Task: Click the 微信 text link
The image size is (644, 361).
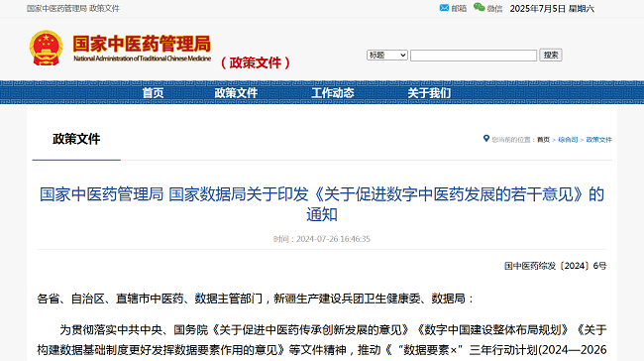Action: pos(495,9)
